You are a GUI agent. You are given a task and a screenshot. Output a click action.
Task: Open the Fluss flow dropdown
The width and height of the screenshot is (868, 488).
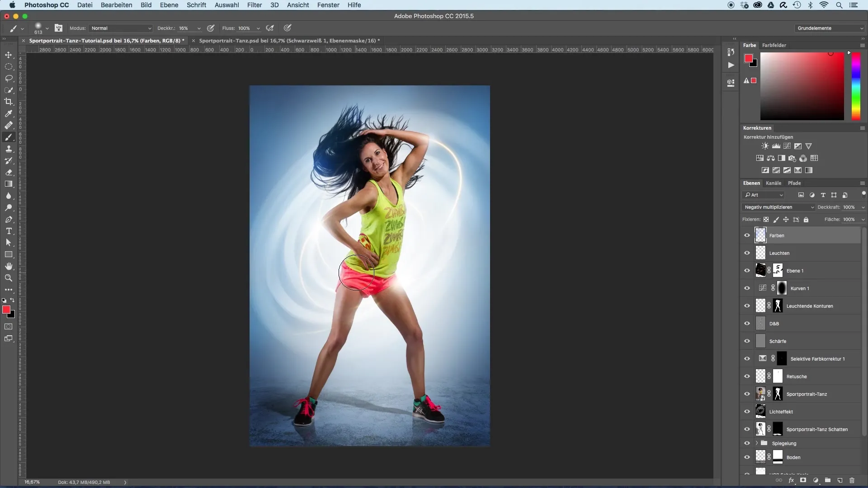pos(258,28)
